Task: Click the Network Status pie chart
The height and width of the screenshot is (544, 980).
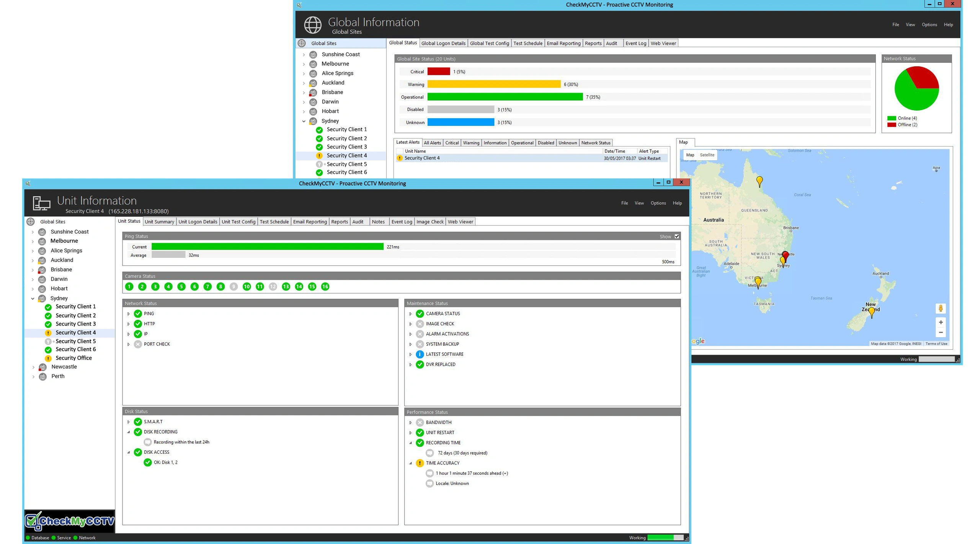Action: [916, 88]
